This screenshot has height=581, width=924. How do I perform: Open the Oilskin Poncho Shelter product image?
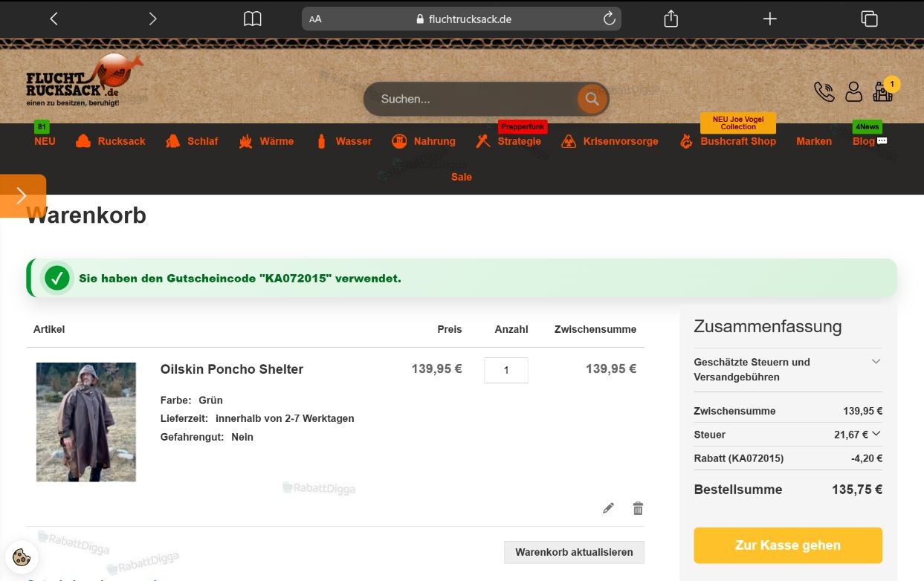pyautogui.click(x=86, y=422)
